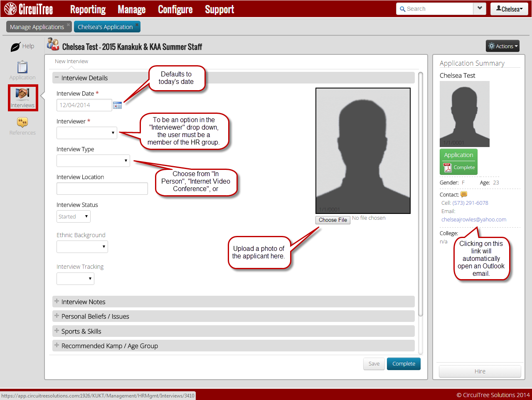The height and width of the screenshot is (400, 532).
Task: Open the References speech bubble icon
Action: [x=22, y=122]
